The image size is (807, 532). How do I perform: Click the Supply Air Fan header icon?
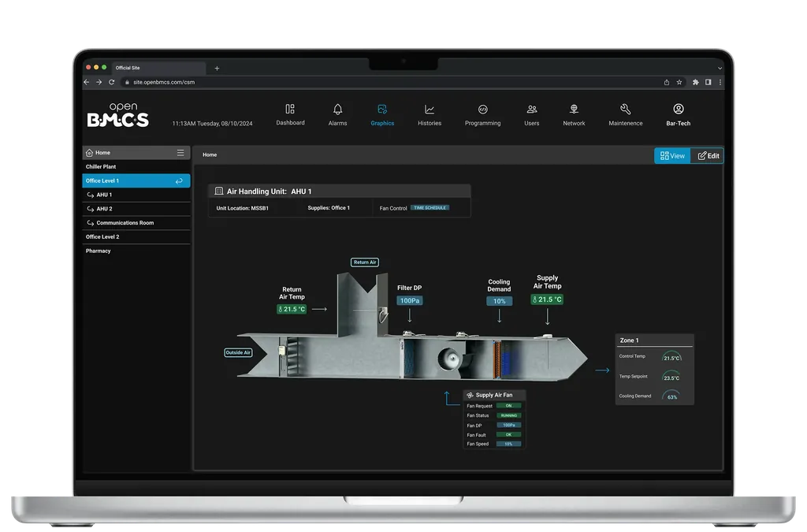coord(470,395)
